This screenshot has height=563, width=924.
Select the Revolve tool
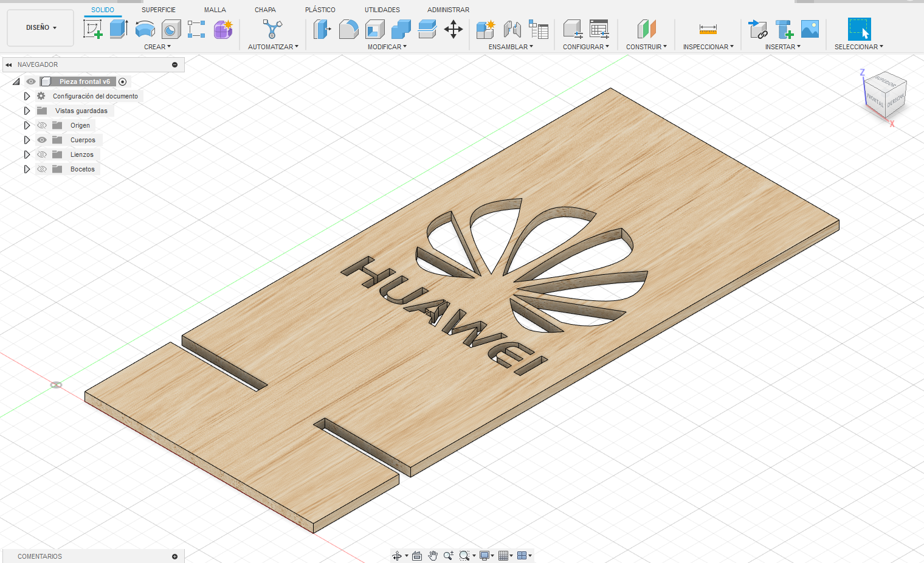(145, 29)
